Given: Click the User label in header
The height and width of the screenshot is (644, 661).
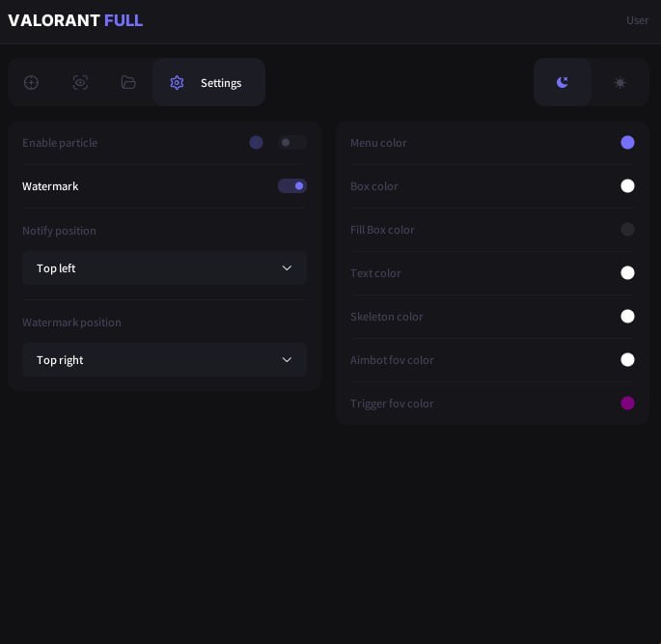Looking at the screenshot, I should pos(637,20).
